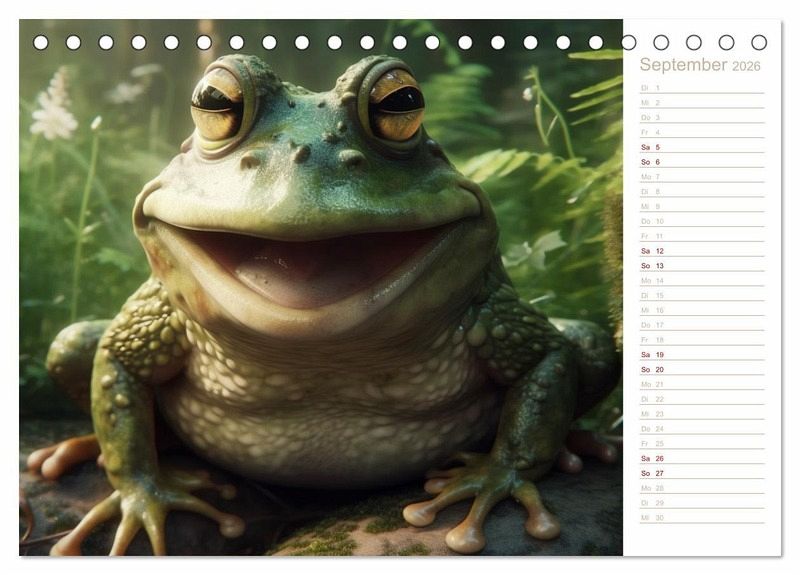Viewport: 800px width, 575px height.
Task: Select Sunday row So 13
Action: pos(702,265)
